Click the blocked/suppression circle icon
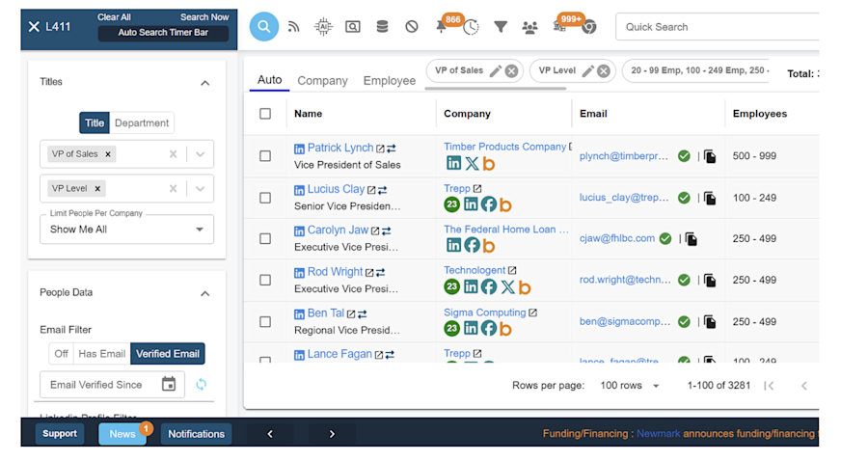The height and width of the screenshot is (461, 868). pyautogui.click(x=411, y=27)
